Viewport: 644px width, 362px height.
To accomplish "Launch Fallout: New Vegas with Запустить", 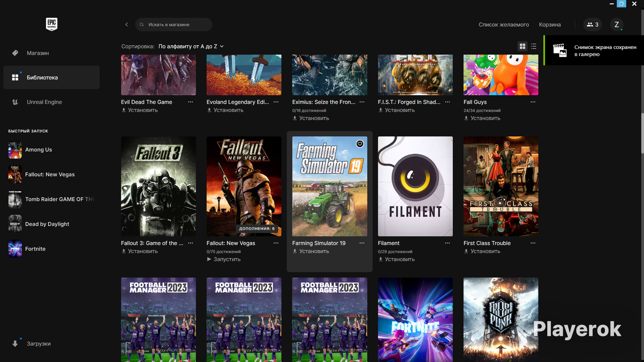I will tap(223, 259).
